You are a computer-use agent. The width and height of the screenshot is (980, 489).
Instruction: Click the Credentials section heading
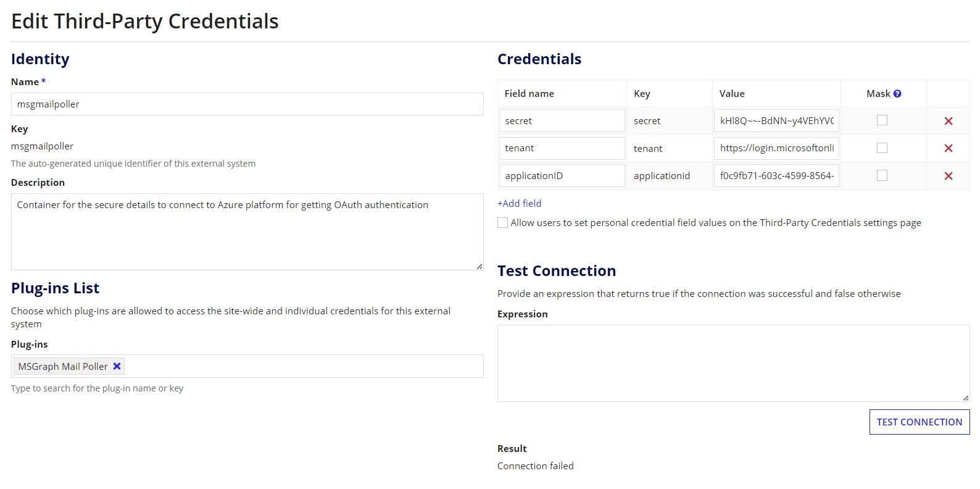point(539,59)
